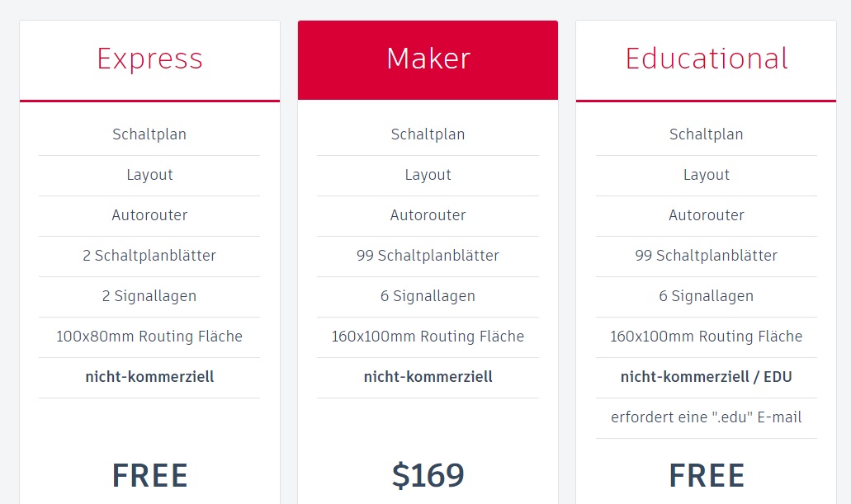Click "Layout" in Maker column
This screenshot has width=851, height=504.
(428, 175)
